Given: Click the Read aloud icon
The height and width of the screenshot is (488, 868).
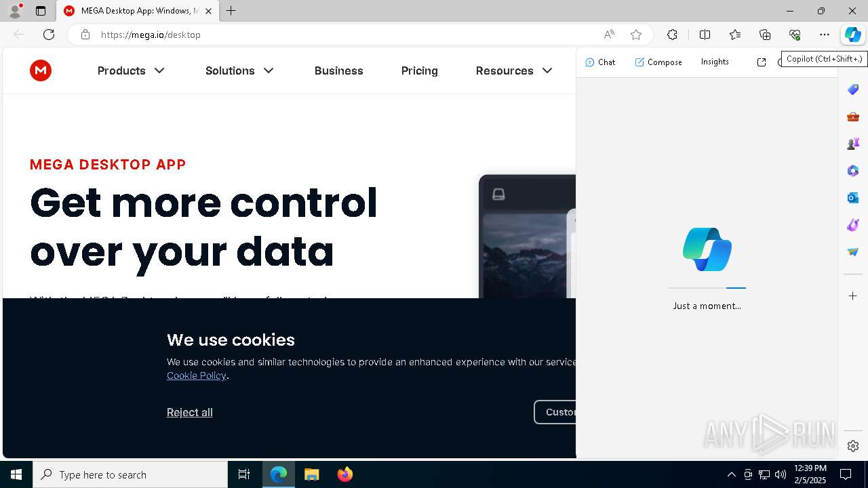Looking at the screenshot, I should click(609, 35).
